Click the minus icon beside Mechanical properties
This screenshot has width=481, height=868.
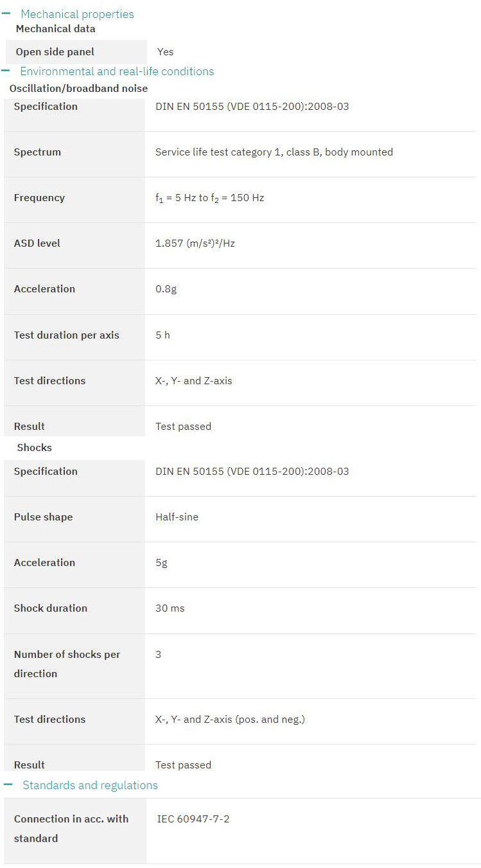[x=6, y=13]
